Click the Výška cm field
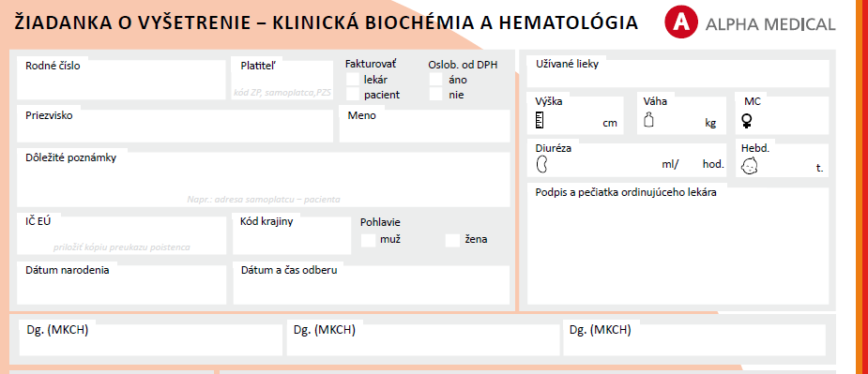This screenshot has width=868, height=374. pos(575,114)
